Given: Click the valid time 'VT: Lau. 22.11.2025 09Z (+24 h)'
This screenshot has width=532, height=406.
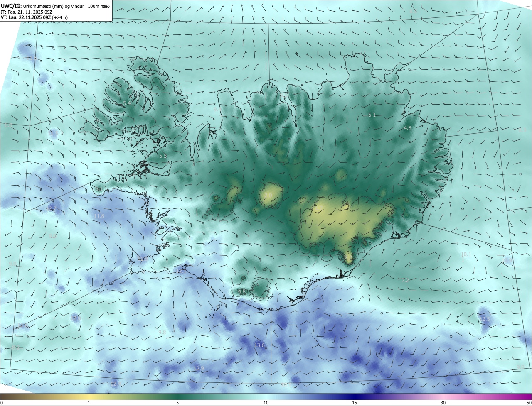Looking at the screenshot, I should tap(35, 18).
